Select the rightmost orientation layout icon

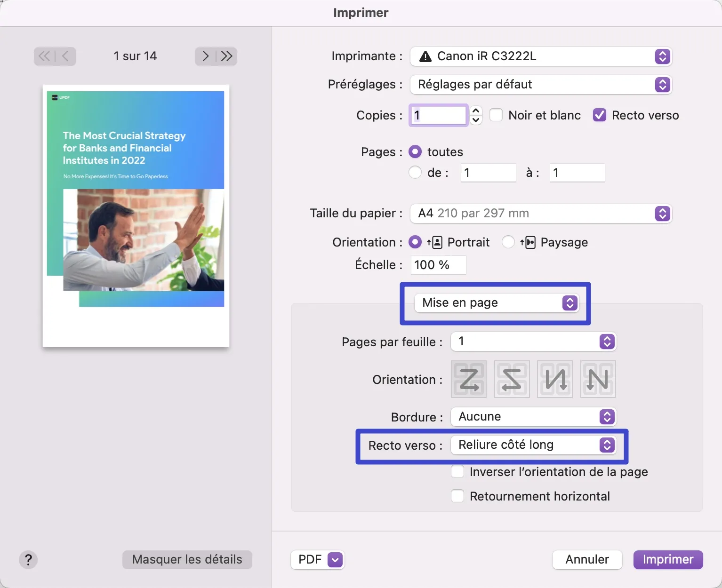(597, 379)
